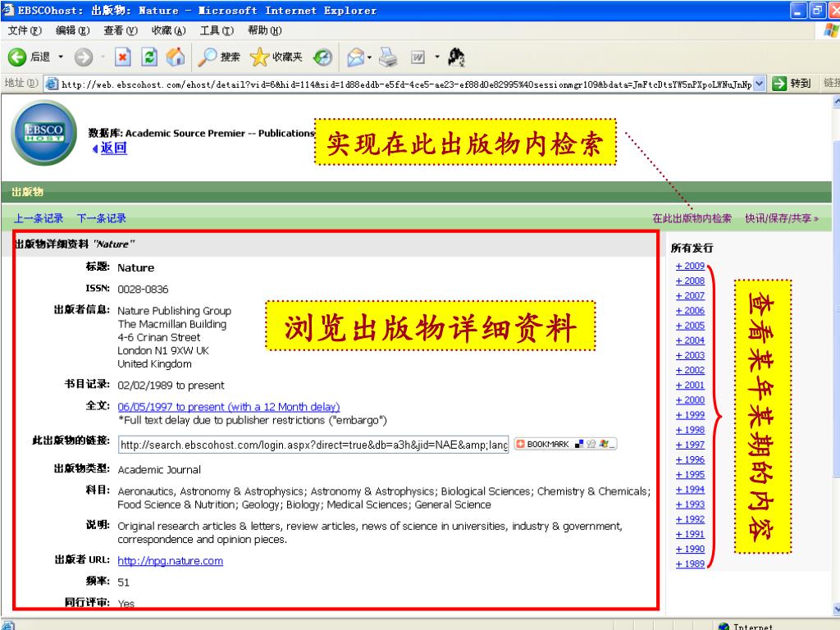Viewport: 840px width, 630px height.
Task: Click the Stop loading icon
Action: point(123,57)
